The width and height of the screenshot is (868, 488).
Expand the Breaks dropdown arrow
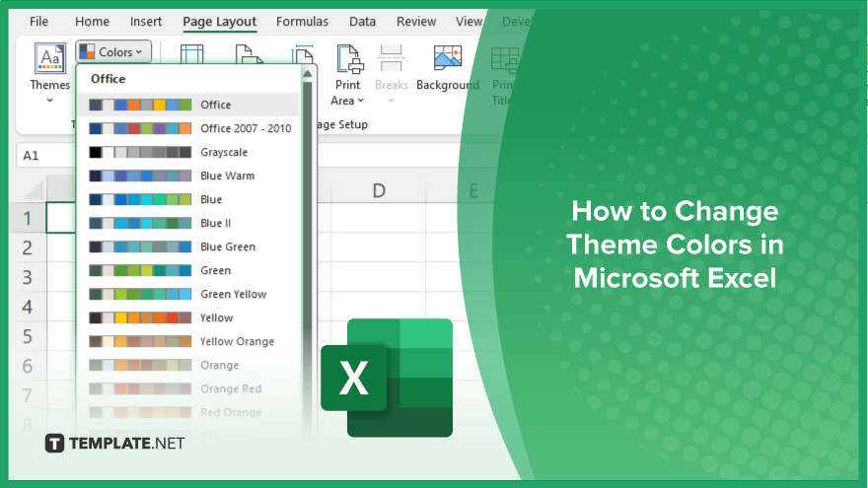[x=392, y=101]
